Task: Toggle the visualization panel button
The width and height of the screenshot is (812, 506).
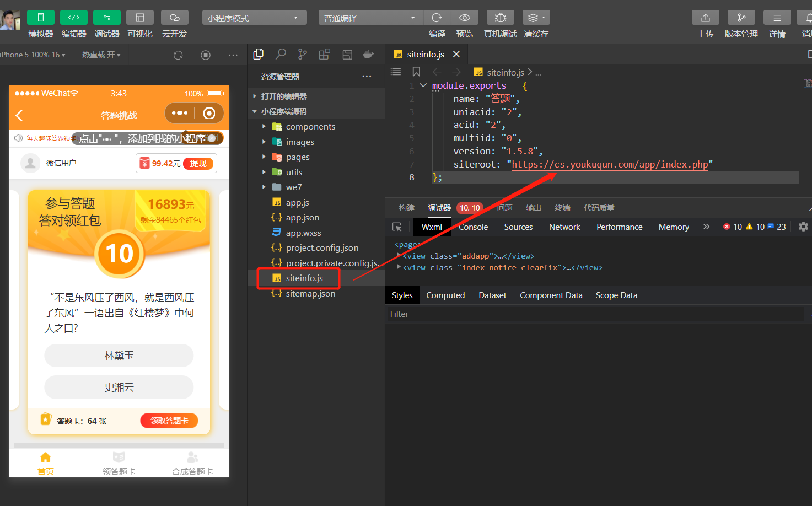Action: click(x=140, y=18)
